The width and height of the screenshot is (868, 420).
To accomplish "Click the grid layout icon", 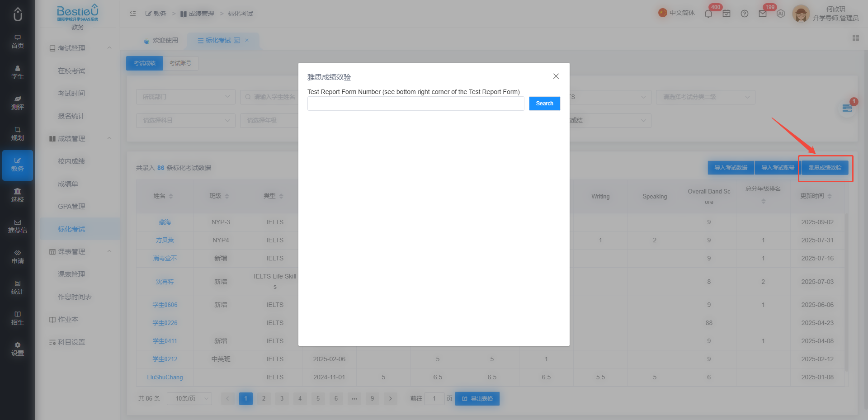I will coord(856,38).
